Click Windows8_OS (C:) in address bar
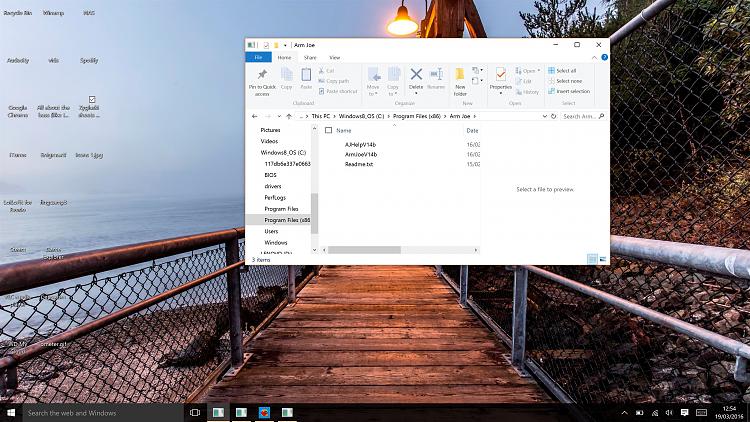Screen dimensions: 750x422 point(362,116)
